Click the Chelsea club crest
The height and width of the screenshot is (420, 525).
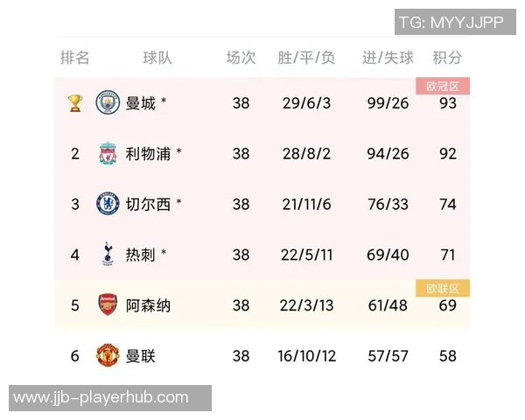click(x=107, y=205)
